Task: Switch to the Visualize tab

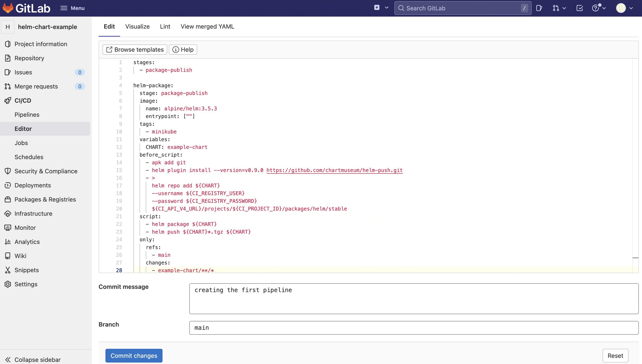Action: [137, 27]
